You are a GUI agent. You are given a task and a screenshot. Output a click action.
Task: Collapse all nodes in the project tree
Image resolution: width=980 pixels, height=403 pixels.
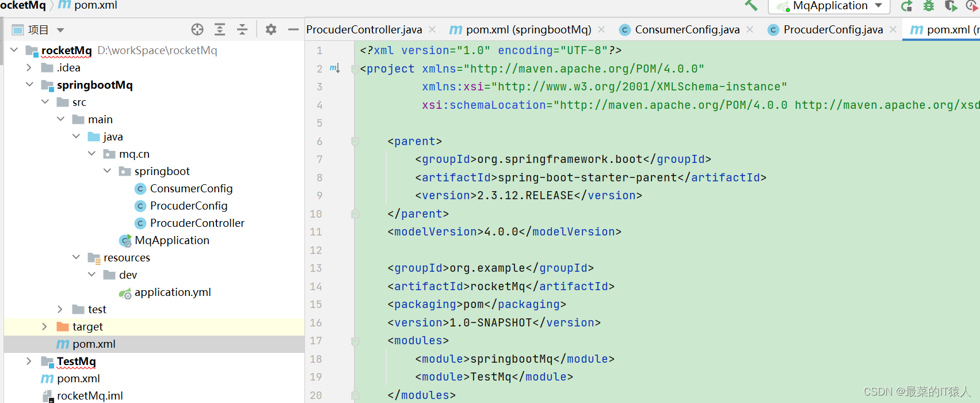(242, 29)
